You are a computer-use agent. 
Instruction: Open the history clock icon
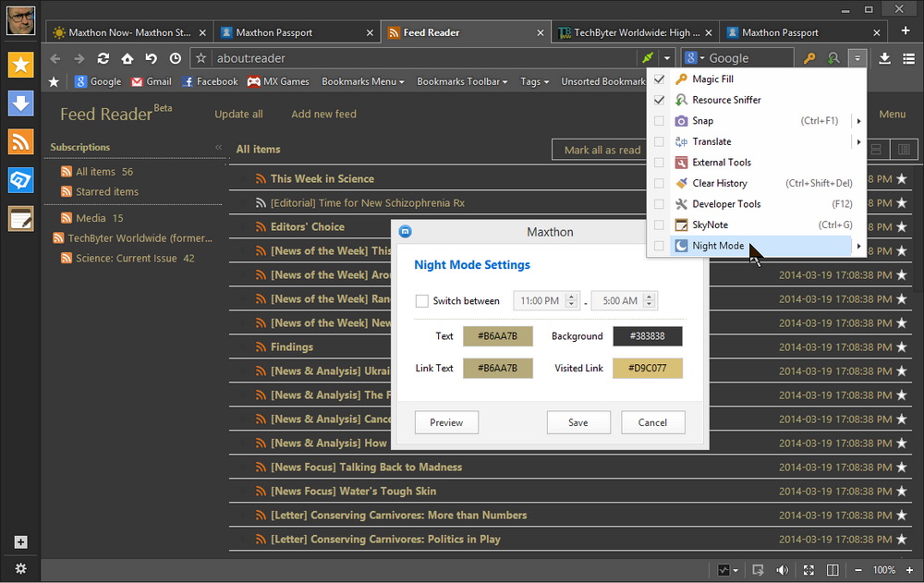tap(176, 58)
